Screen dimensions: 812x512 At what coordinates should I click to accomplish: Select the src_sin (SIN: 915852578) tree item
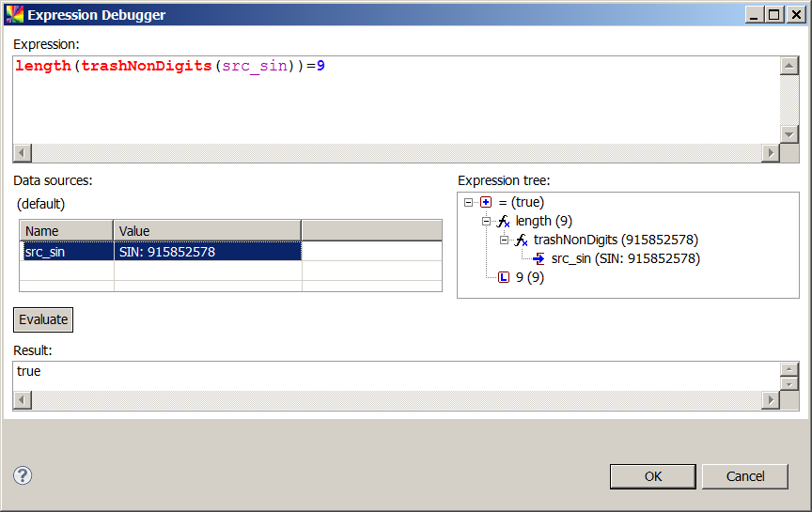[x=625, y=258]
